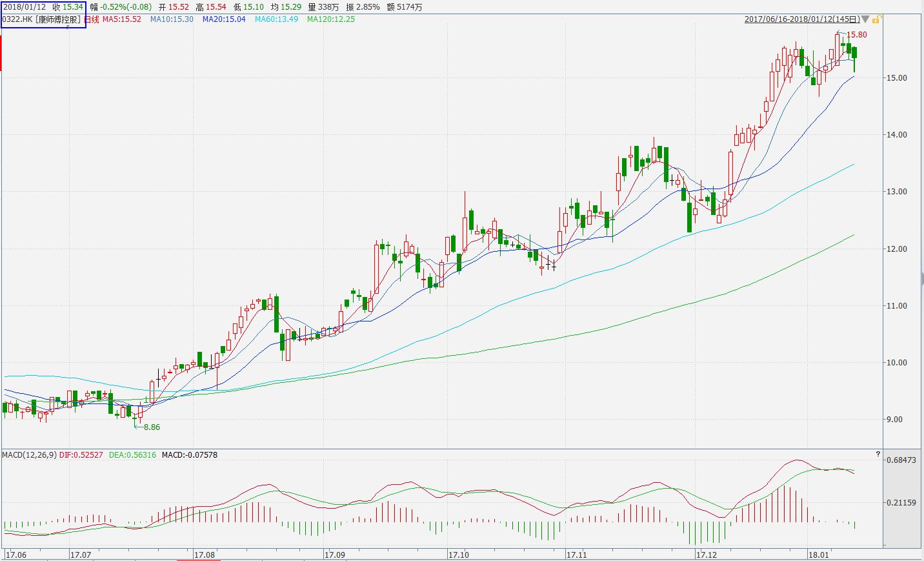Click the 0.21159 MACD axis label

[x=901, y=502]
